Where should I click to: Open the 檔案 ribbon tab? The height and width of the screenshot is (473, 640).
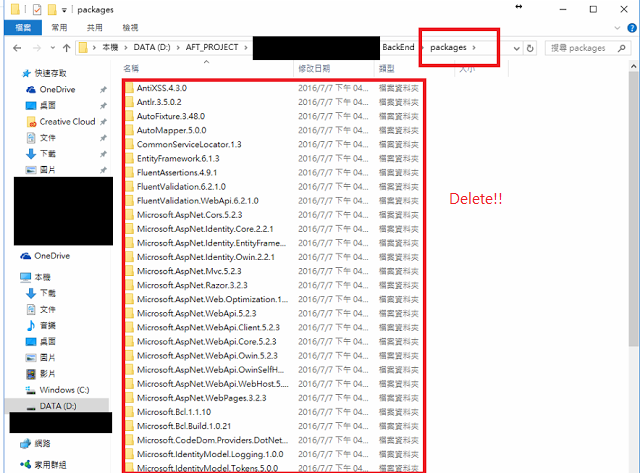pos(23,27)
